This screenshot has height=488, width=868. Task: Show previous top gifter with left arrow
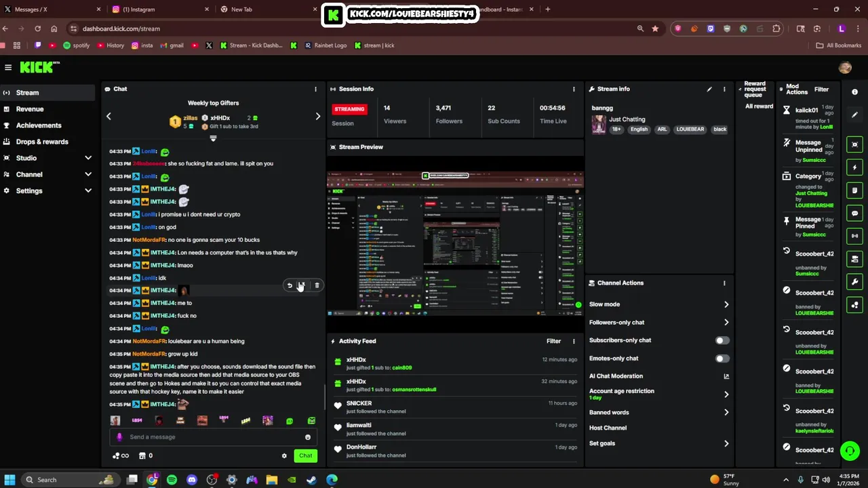click(x=108, y=117)
